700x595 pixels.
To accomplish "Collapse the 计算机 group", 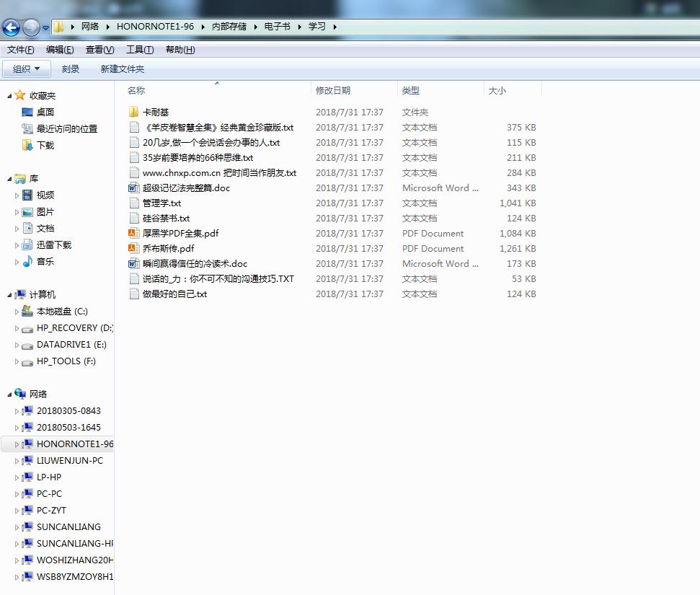I will pyautogui.click(x=9, y=295).
